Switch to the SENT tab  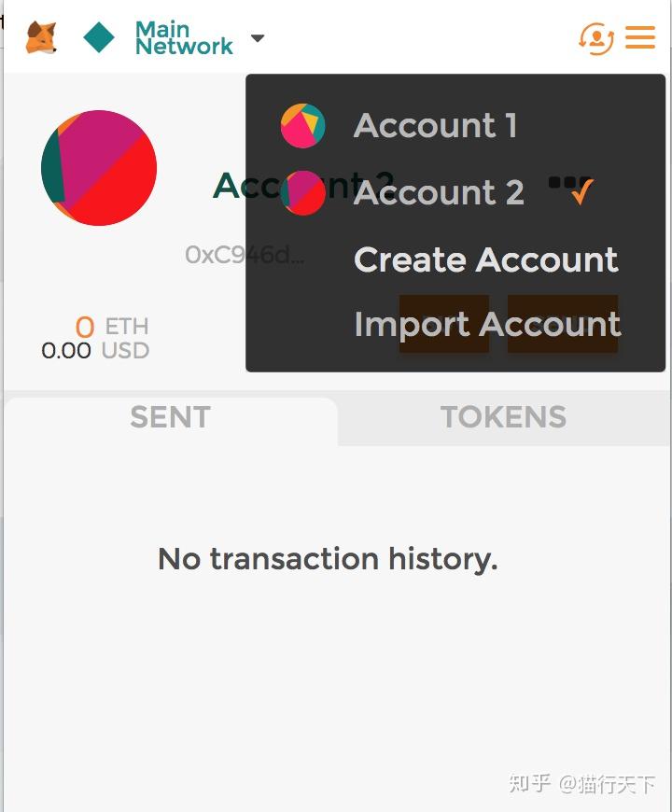[170, 417]
